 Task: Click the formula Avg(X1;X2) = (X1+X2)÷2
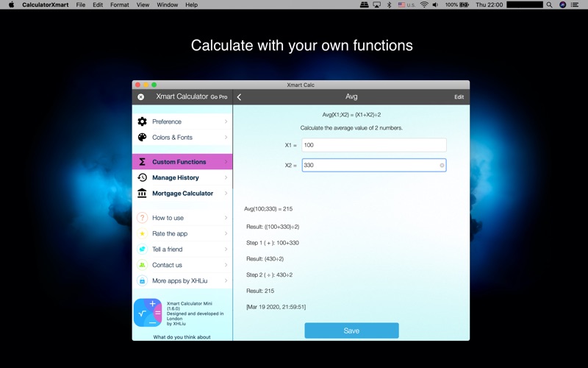click(x=351, y=115)
